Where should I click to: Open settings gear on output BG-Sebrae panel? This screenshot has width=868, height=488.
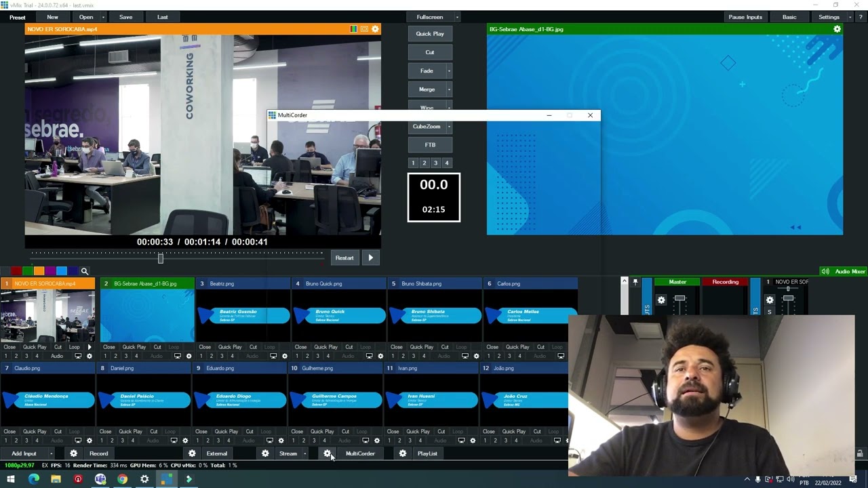click(837, 29)
